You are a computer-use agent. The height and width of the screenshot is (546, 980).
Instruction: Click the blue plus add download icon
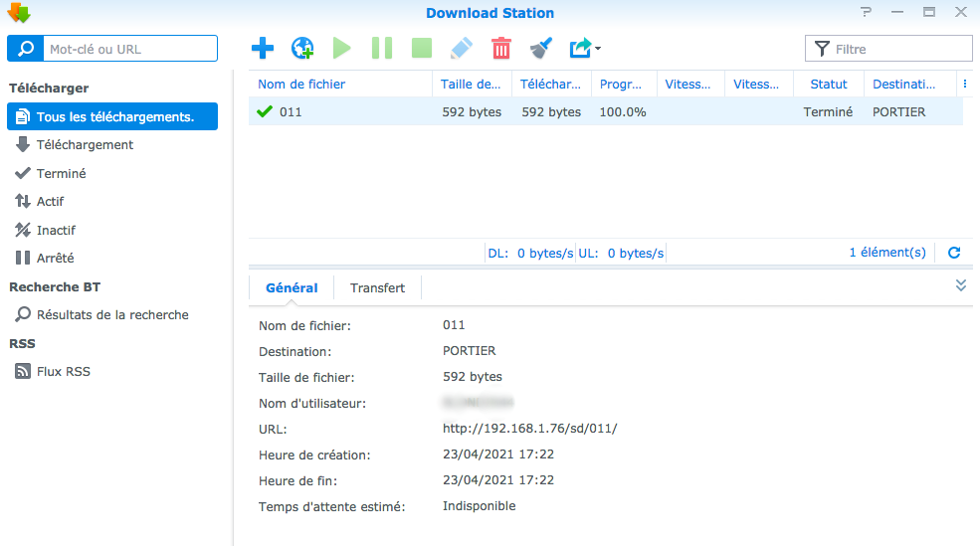pyautogui.click(x=262, y=48)
